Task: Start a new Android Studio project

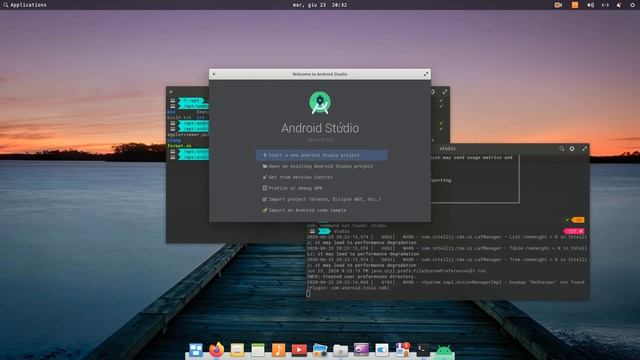Action: pos(322,155)
